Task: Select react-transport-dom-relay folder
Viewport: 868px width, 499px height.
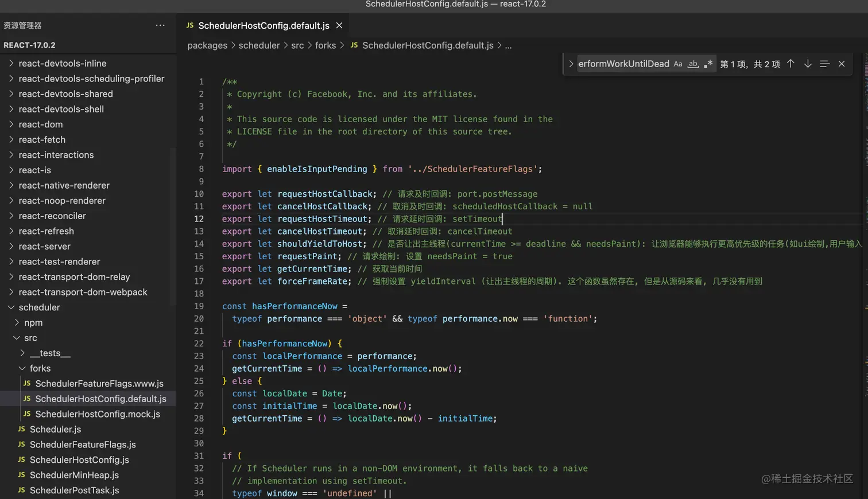Action: 74,277
